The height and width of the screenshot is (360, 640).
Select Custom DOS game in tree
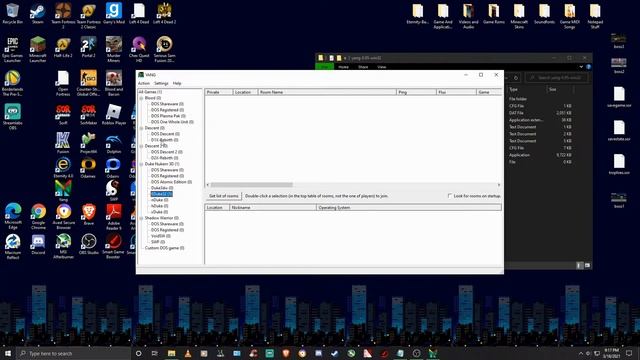pyautogui.click(x=164, y=248)
